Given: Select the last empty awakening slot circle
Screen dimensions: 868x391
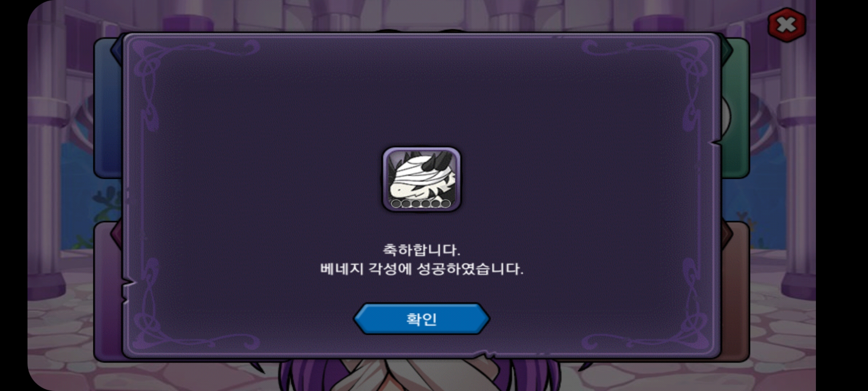Looking at the screenshot, I should point(446,204).
